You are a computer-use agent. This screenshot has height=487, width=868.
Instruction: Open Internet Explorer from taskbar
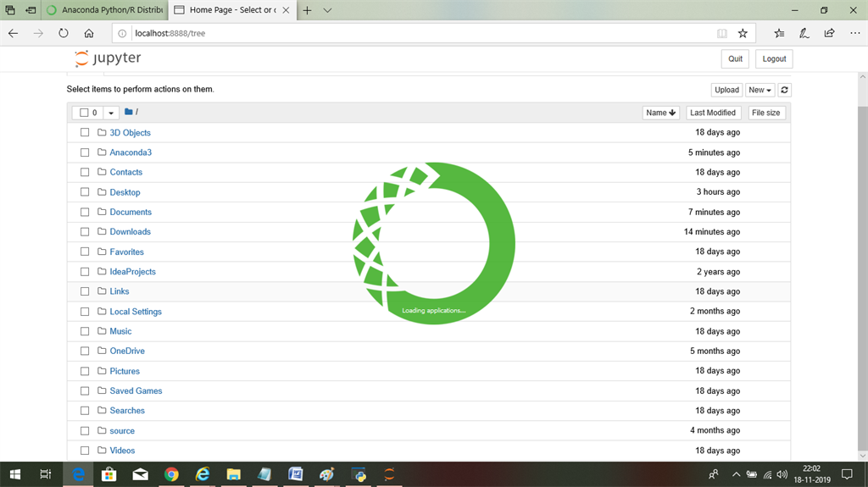(203, 474)
